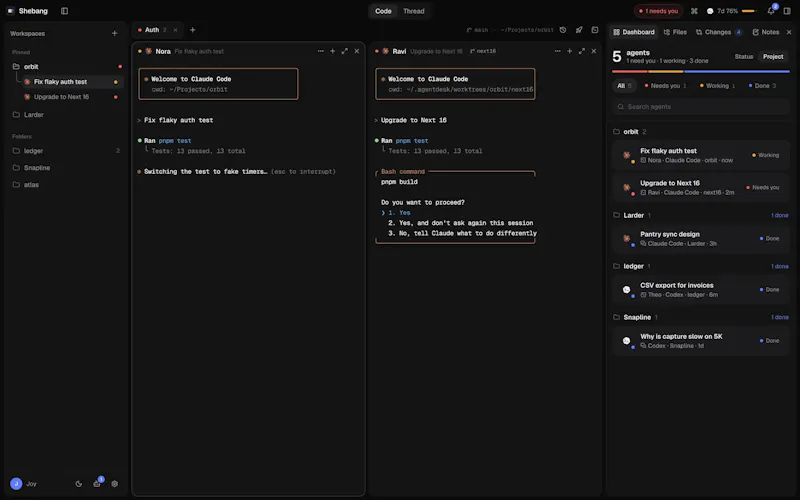Close the Auth tab
Viewport: 800px width, 500px height.
(x=175, y=30)
